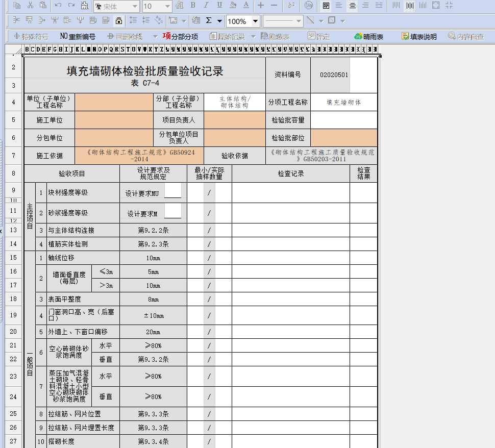Open 填表说明 form instructions
495x448 pixels.
[x=419, y=37]
